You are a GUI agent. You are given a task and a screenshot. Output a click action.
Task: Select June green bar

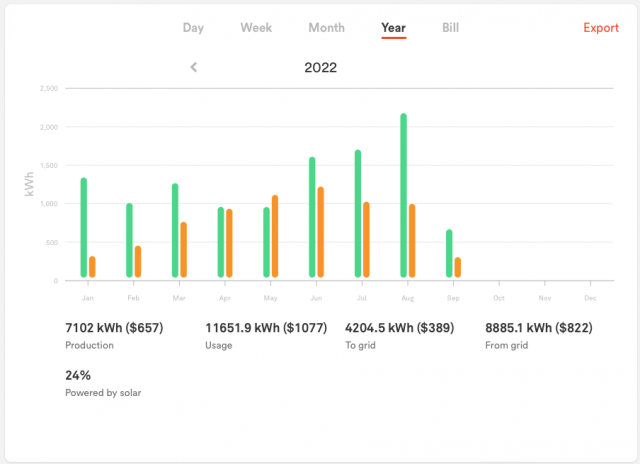point(312,217)
